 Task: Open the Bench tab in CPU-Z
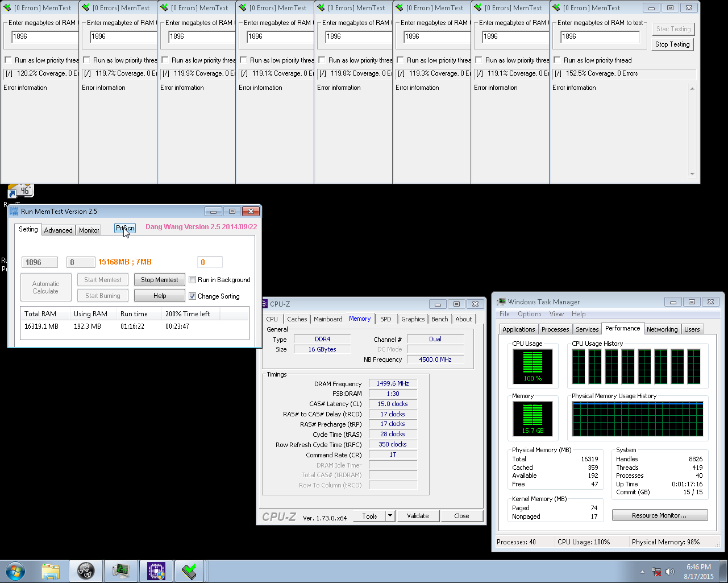(x=440, y=319)
